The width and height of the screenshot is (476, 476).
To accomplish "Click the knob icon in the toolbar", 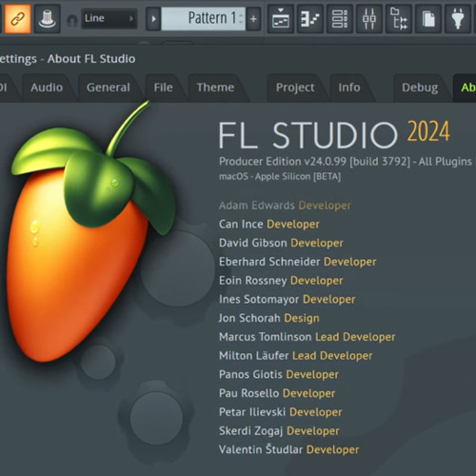I will 48,19.
